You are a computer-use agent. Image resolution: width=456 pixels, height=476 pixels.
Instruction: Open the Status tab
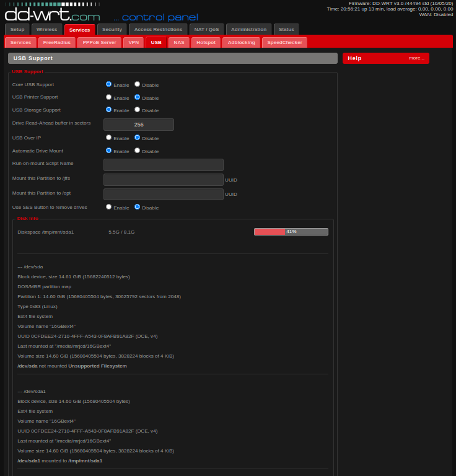(x=286, y=29)
